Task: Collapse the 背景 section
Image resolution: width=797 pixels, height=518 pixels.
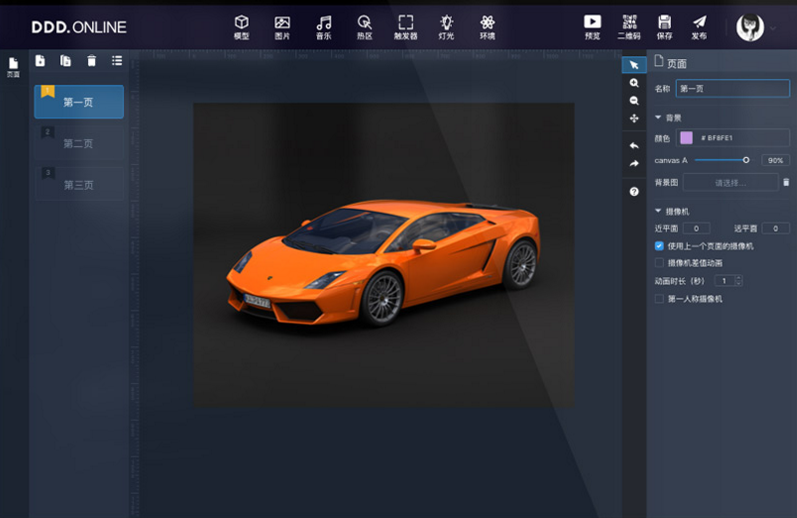Action: (x=658, y=118)
